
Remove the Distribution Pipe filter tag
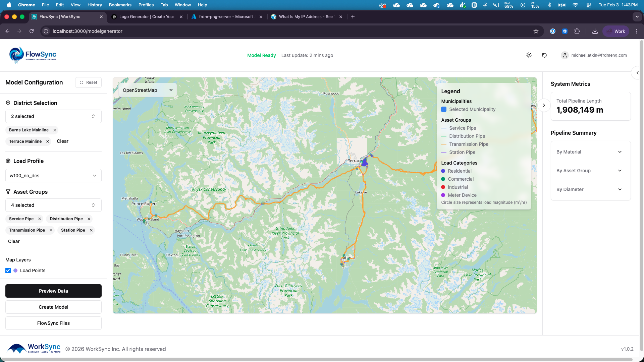pyautogui.click(x=89, y=219)
